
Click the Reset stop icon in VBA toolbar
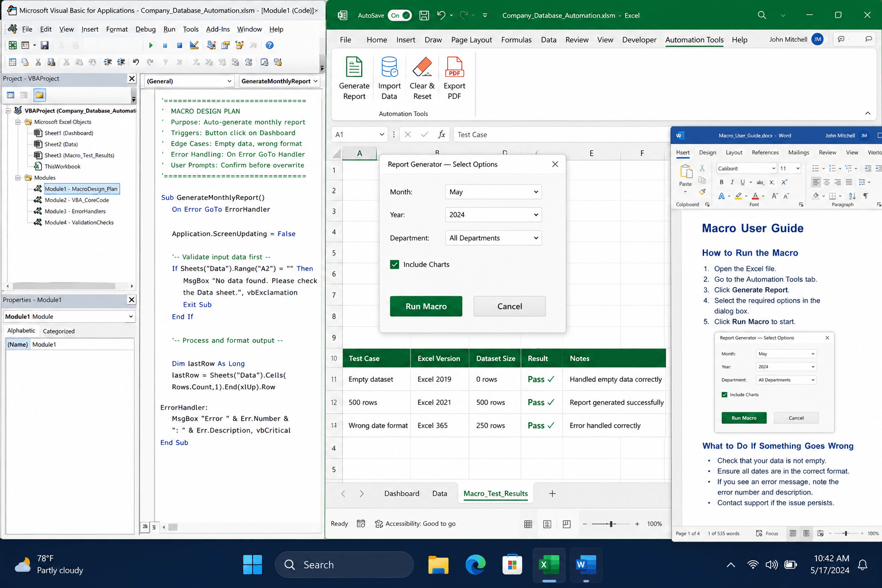tap(180, 45)
